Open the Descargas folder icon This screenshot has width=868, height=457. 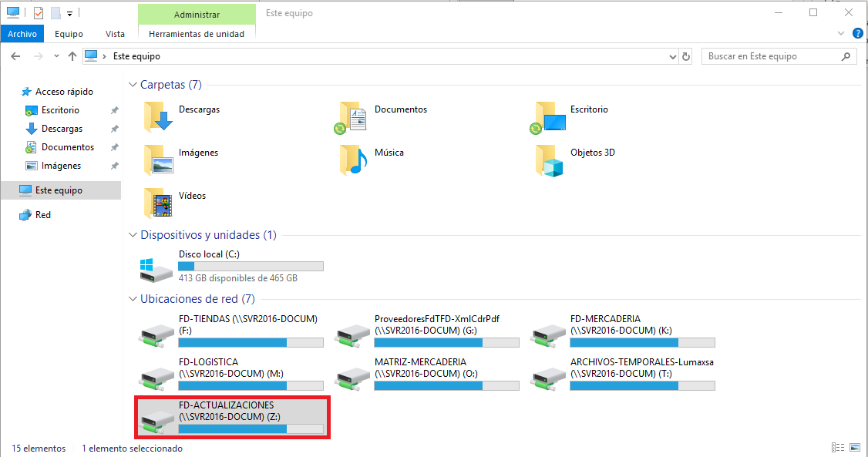158,116
